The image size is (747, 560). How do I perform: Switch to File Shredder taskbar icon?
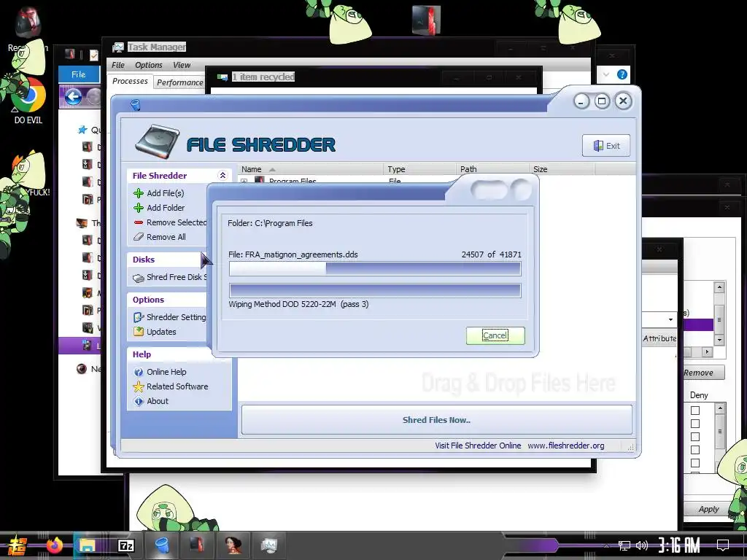pyautogui.click(x=162, y=545)
